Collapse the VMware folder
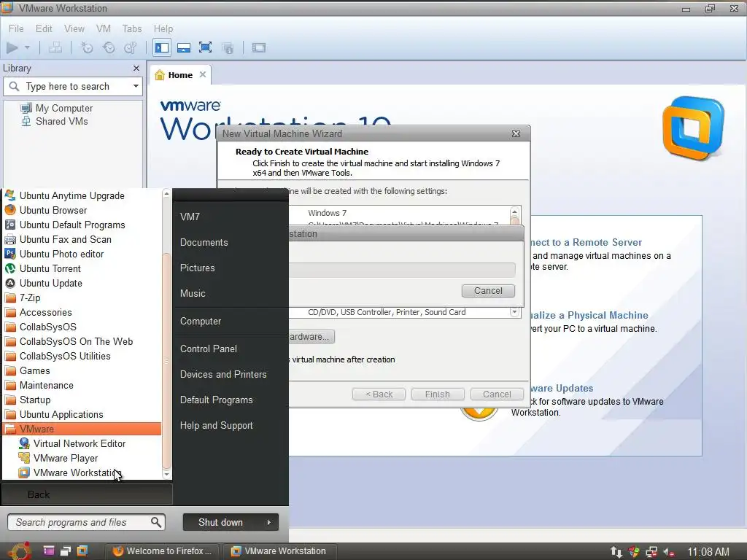 (82, 429)
